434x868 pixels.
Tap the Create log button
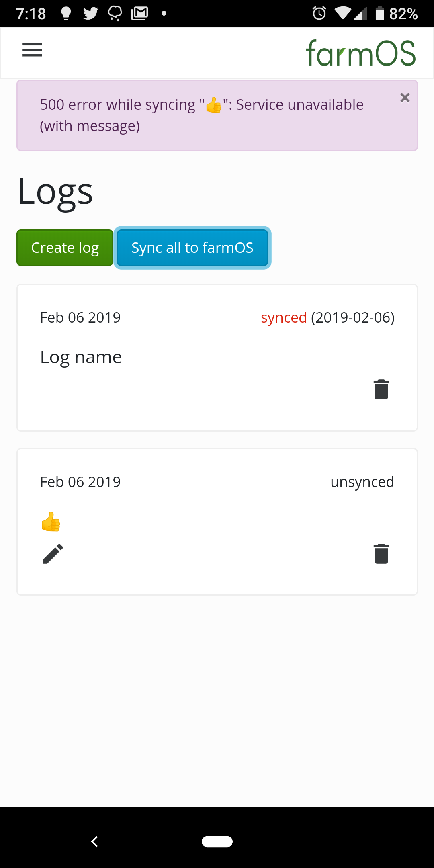coord(65,248)
